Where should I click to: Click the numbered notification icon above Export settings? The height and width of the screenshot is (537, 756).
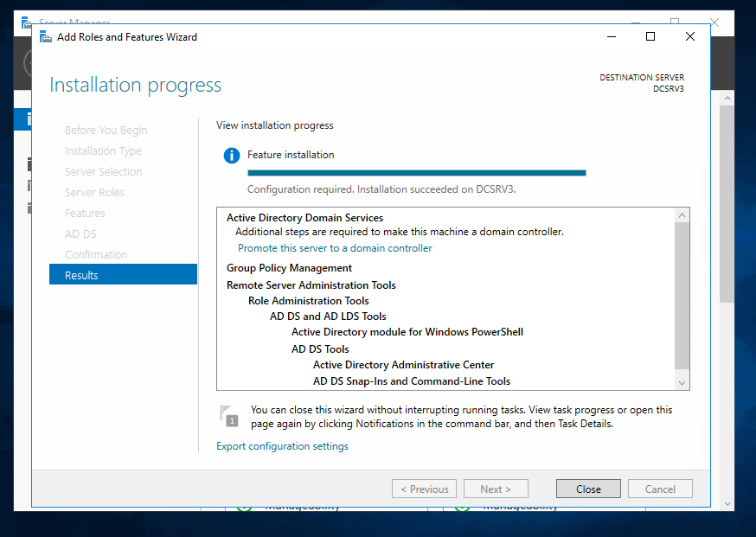(x=229, y=416)
